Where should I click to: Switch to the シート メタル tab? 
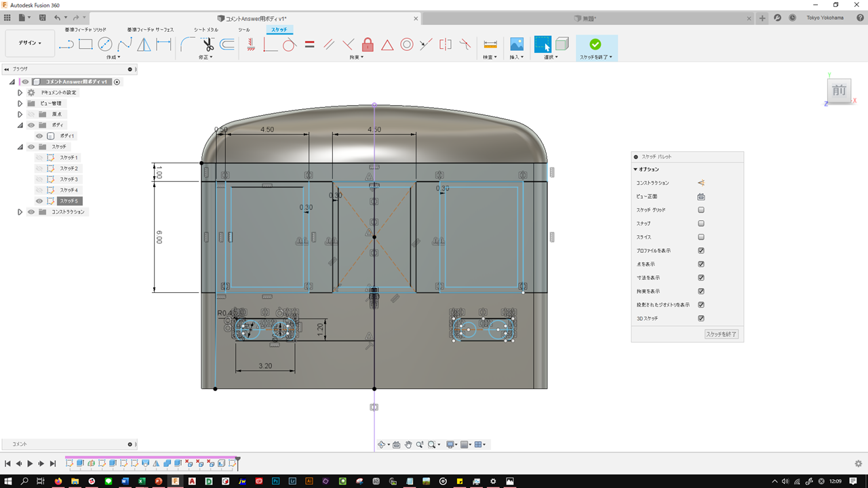[206, 30]
